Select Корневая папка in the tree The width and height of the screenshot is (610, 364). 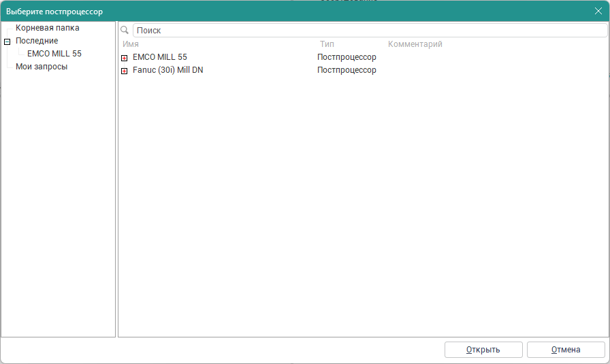click(47, 28)
